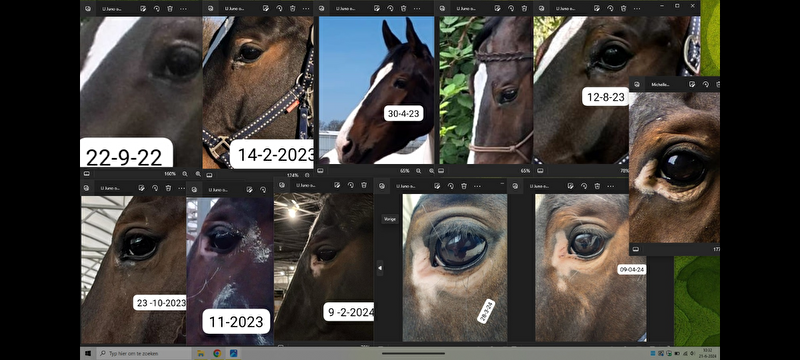This screenshot has width=800, height=360.
Task: Edit image in the Michelle photo window
Action: pos(692,84)
